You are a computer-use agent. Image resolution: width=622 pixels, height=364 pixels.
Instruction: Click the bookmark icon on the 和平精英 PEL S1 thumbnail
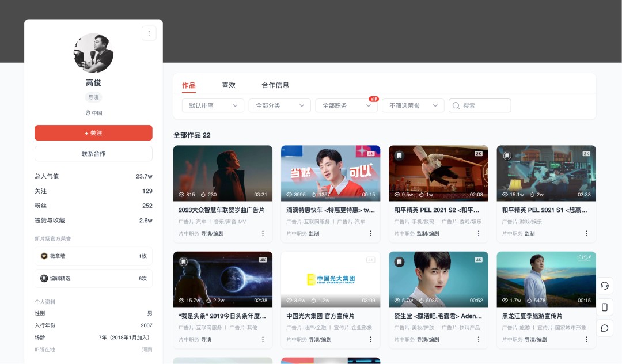(x=507, y=154)
